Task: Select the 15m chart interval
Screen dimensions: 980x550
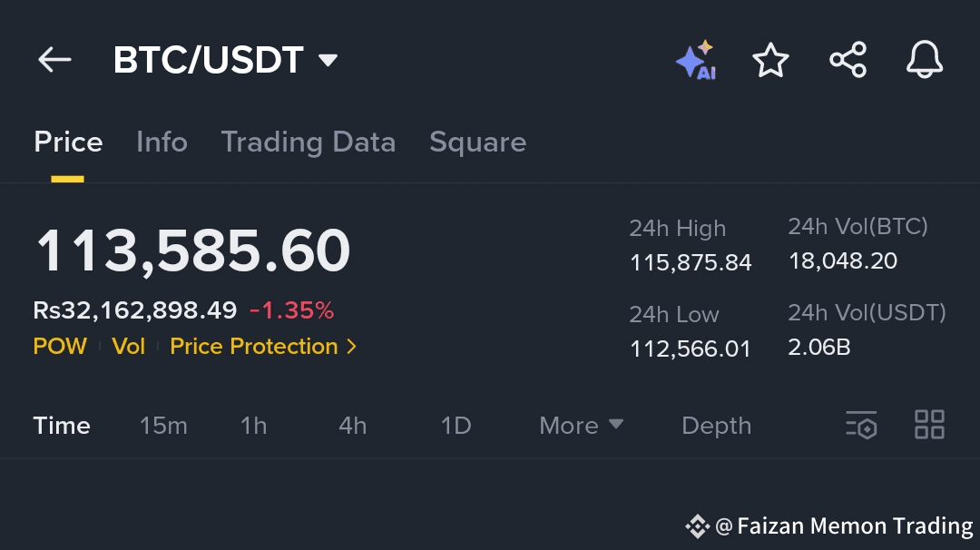Action: (163, 426)
